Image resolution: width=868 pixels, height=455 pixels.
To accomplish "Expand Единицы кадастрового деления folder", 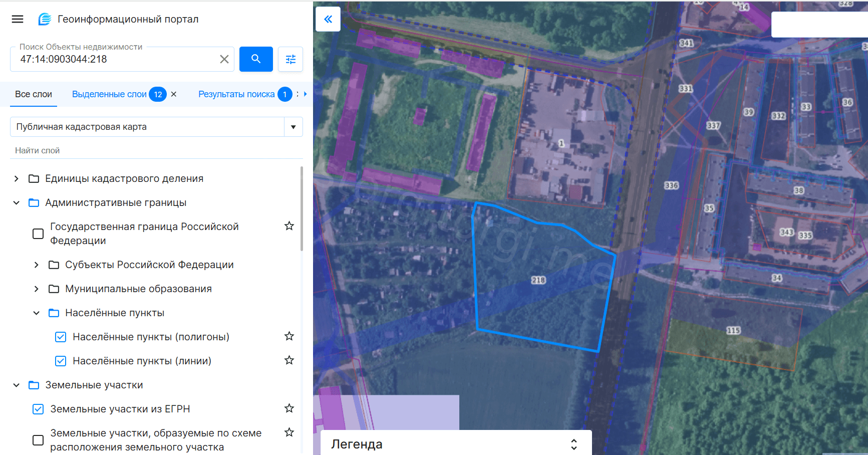I will click(x=17, y=179).
